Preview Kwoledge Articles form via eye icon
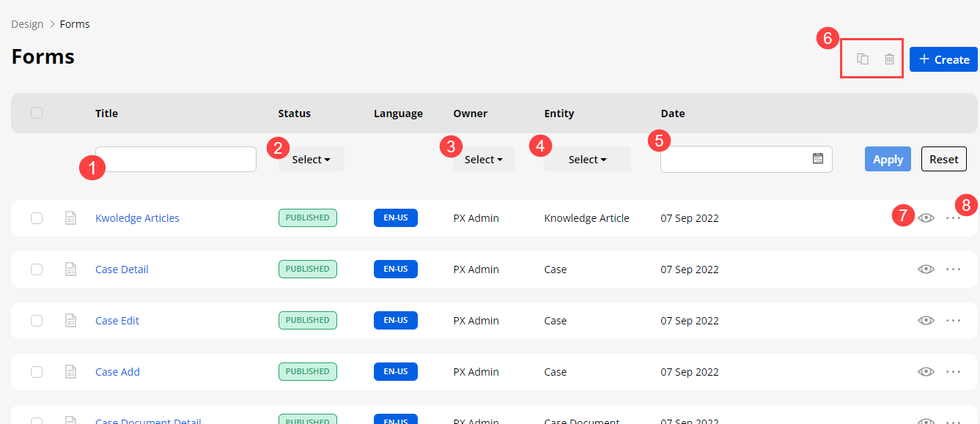Screen dimensions: 980x424 [926, 218]
